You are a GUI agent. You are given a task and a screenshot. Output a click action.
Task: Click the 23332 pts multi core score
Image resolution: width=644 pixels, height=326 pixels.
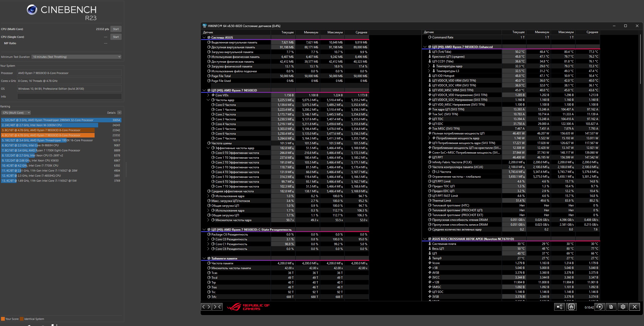tap(102, 29)
